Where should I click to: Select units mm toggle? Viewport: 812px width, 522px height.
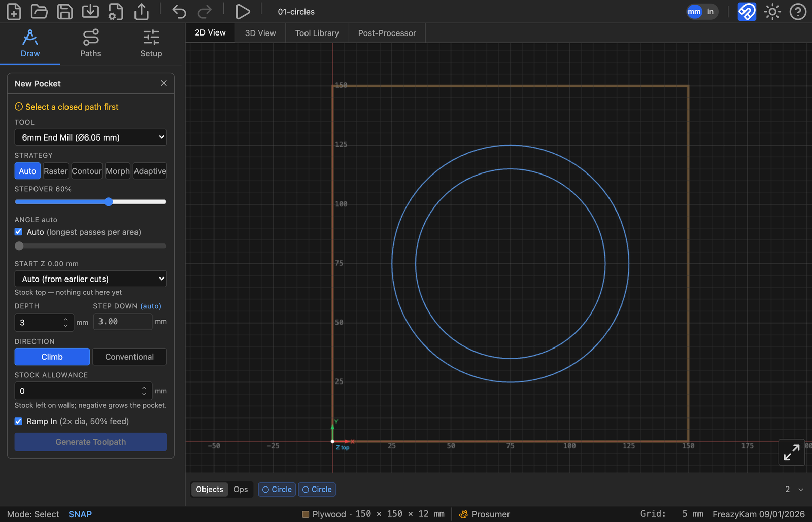pos(694,11)
